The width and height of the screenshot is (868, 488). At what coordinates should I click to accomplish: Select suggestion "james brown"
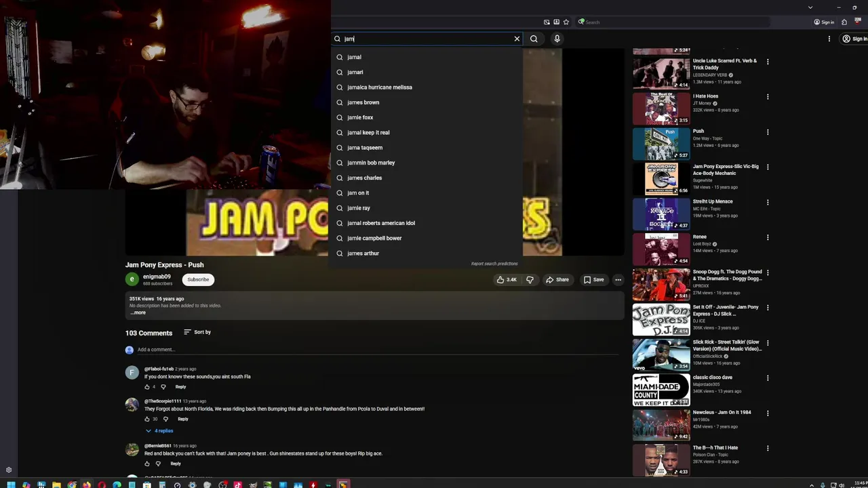coord(427,102)
